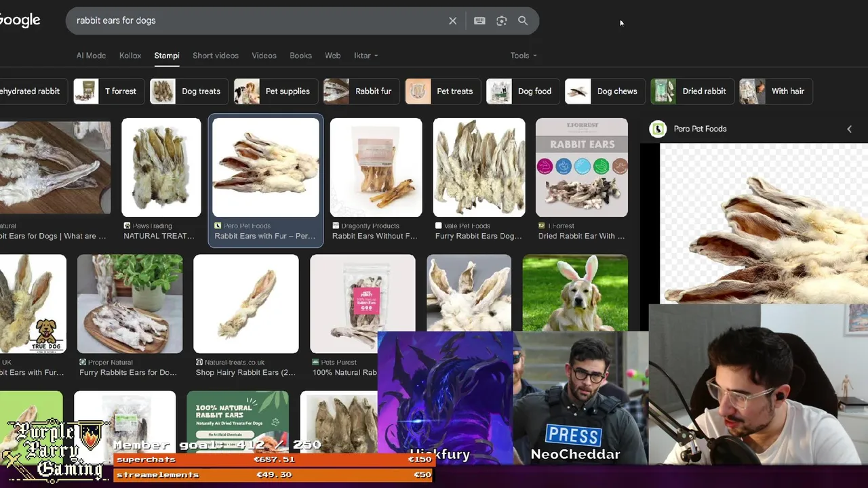
Task: Open the Pets Purest packaged ears image
Action: pos(363,295)
